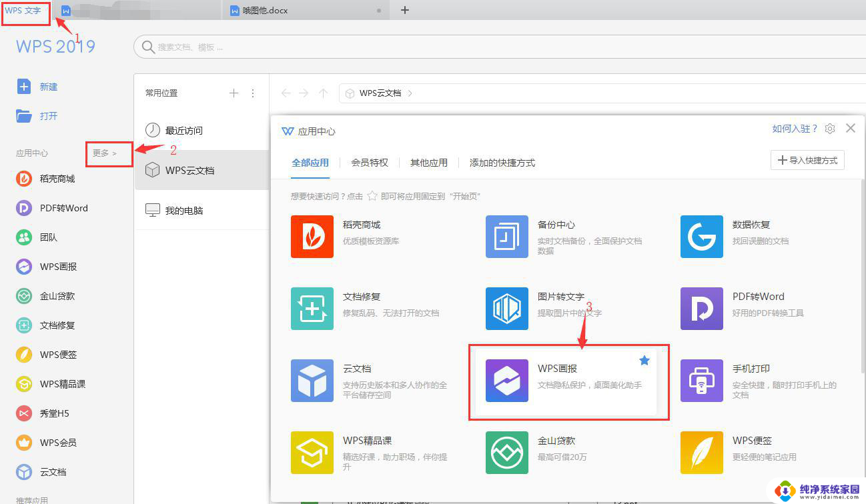866x504 pixels.
Task: Open WPS精品课 tile in 应用中心
Action: click(x=370, y=453)
